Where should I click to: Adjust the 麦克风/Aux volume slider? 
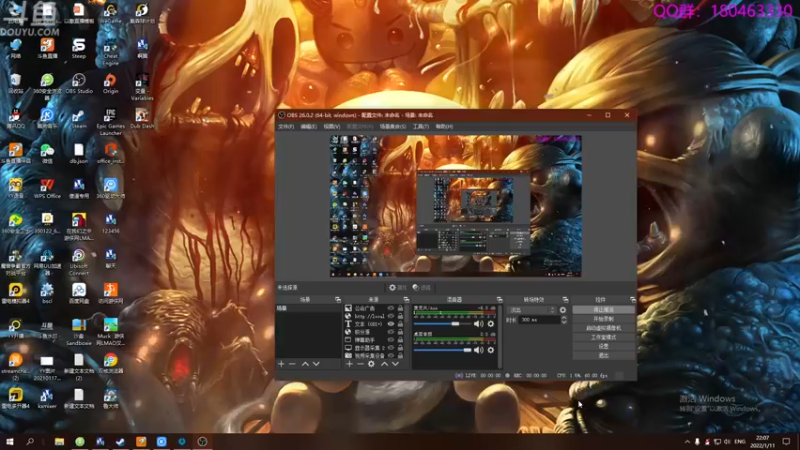(442, 323)
